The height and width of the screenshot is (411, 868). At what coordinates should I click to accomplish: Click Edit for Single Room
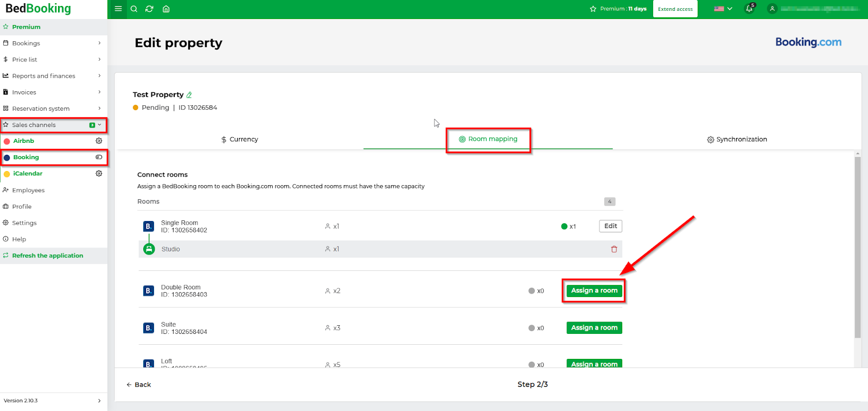coord(610,226)
